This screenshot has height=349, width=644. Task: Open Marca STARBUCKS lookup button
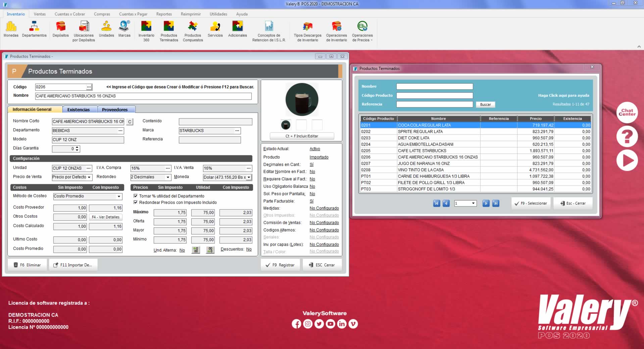(x=237, y=131)
